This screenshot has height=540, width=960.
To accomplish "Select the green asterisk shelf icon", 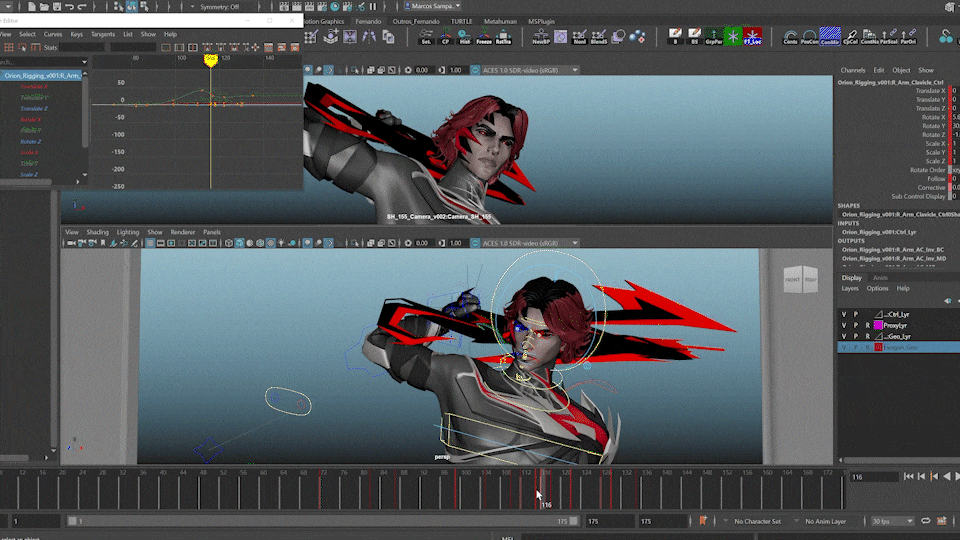I will [x=732, y=37].
